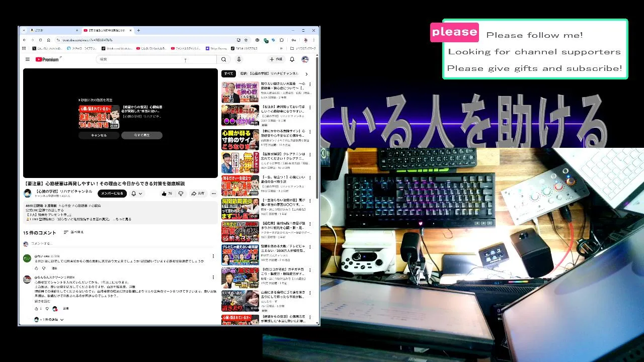644x362 pixels.
Task: Click the YouTube Premium logo
Action: (48, 59)
